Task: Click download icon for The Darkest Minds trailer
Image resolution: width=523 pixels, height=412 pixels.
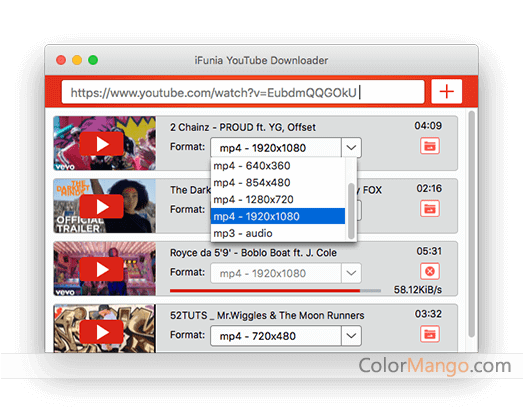Action: tap(430, 209)
